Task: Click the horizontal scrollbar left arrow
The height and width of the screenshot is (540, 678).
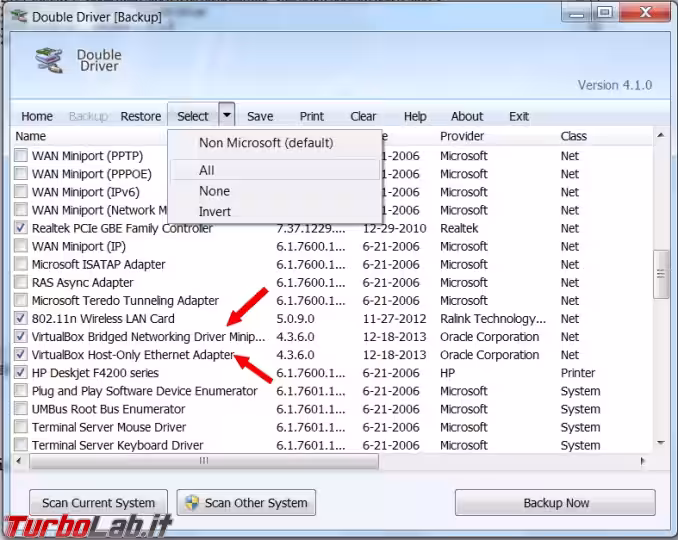Action: click(x=19, y=461)
